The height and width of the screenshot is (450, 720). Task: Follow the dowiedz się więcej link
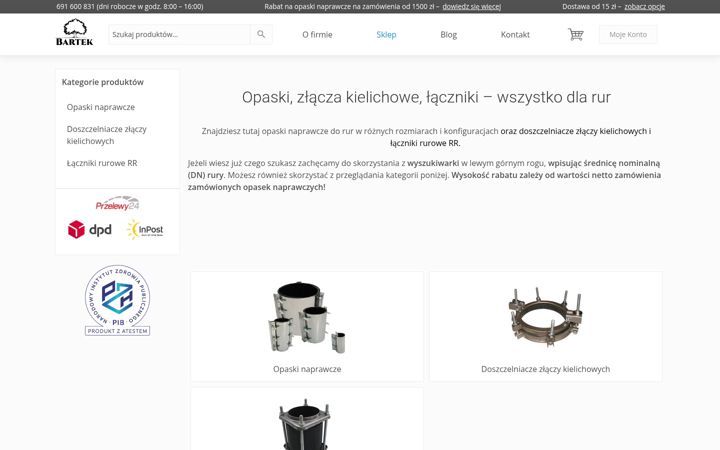[472, 6]
